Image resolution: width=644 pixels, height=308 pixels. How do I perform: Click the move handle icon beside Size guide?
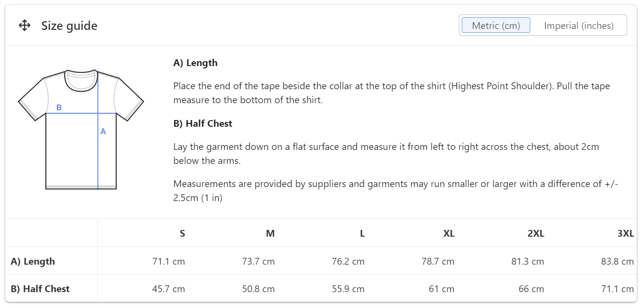[x=25, y=26]
